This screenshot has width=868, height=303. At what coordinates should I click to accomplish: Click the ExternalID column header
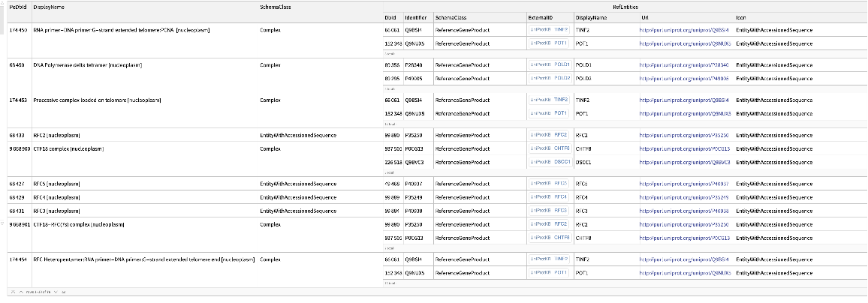coord(541,16)
